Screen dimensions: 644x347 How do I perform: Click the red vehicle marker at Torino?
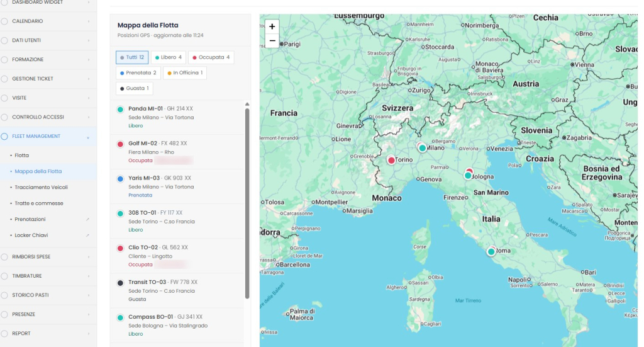(391, 161)
